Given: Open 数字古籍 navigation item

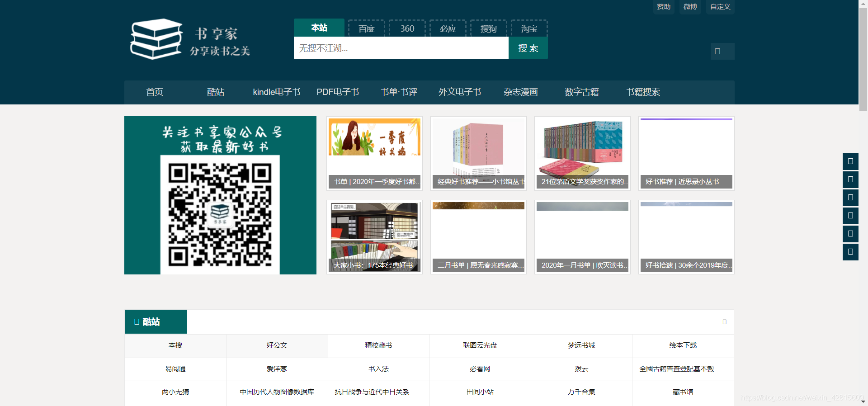Looking at the screenshot, I should 582,92.
